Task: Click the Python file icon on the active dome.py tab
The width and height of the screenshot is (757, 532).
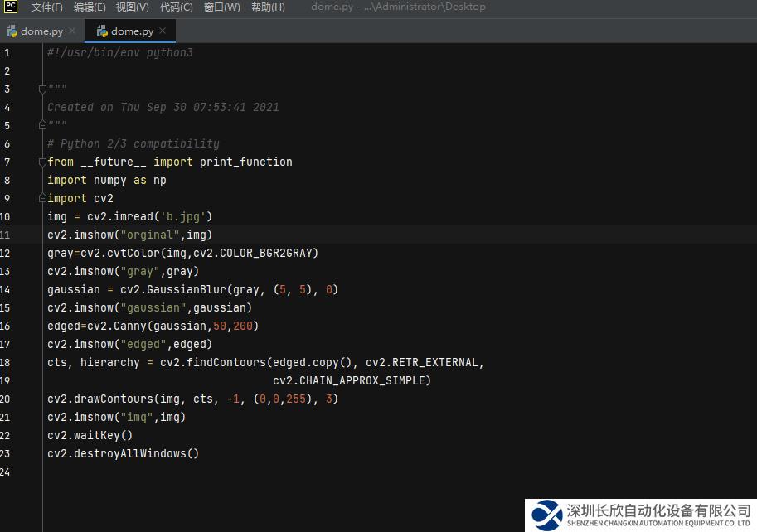Action: coord(102,31)
